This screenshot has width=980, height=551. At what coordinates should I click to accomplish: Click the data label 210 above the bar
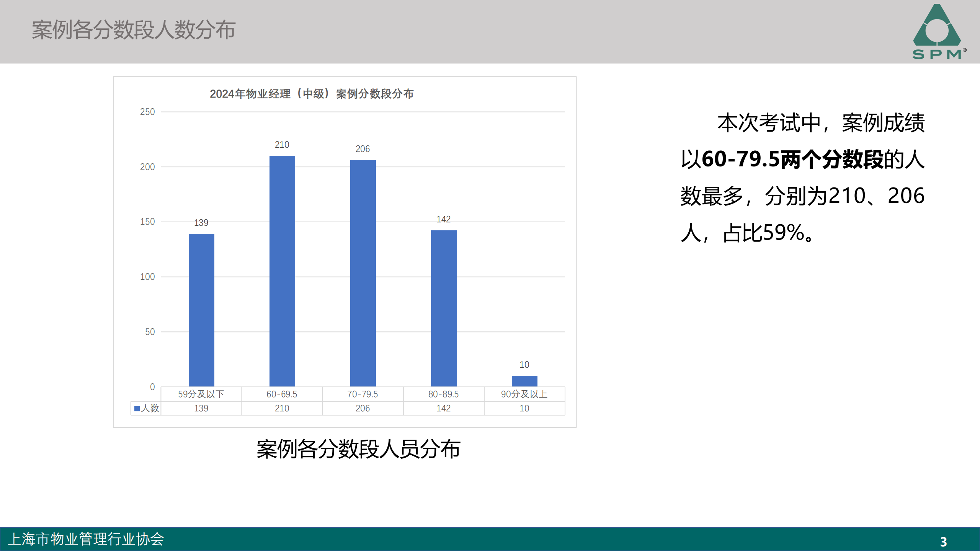click(x=282, y=145)
